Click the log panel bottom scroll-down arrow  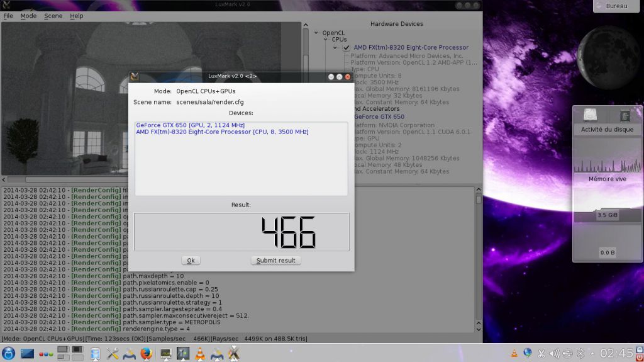coord(479,329)
